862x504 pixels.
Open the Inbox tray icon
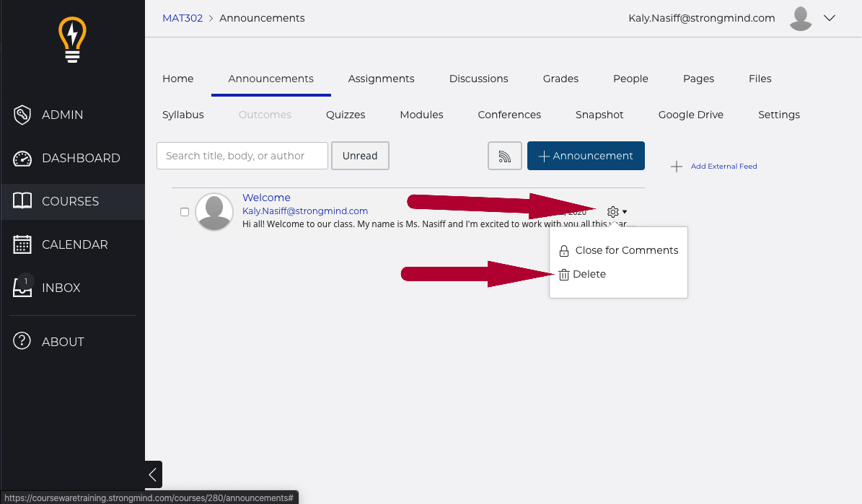pos(22,288)
